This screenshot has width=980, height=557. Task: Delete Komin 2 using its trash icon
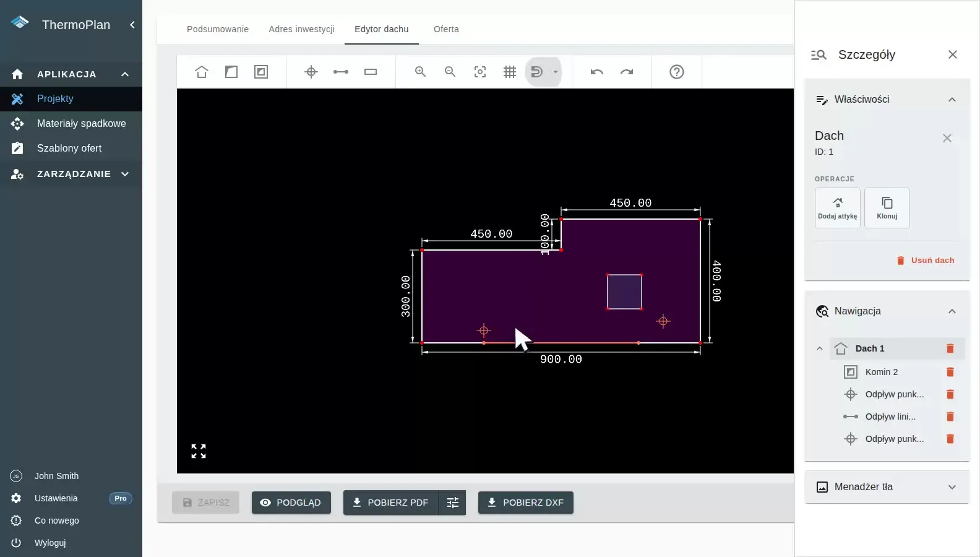point(950,372)
